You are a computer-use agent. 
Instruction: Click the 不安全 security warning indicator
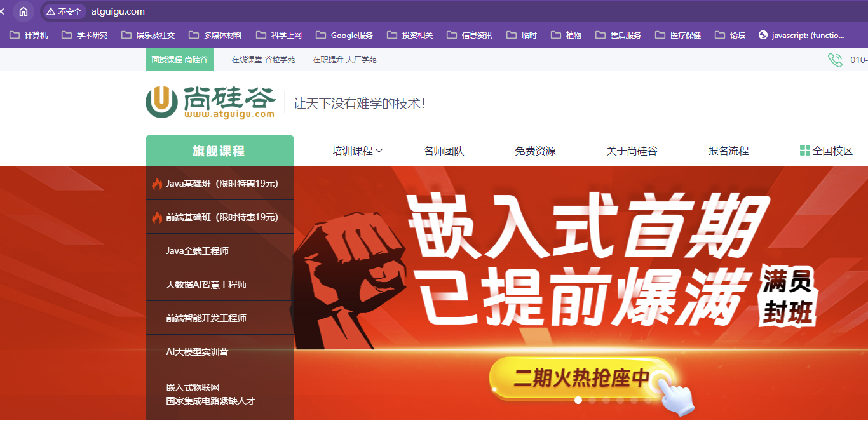(64, 11)
